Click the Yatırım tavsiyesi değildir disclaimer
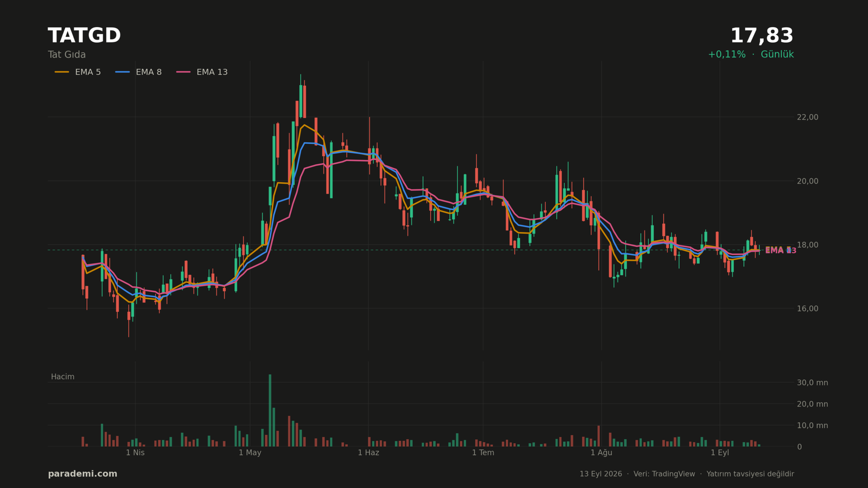This screenshot has width=868, height=488. tap(750, 474)
